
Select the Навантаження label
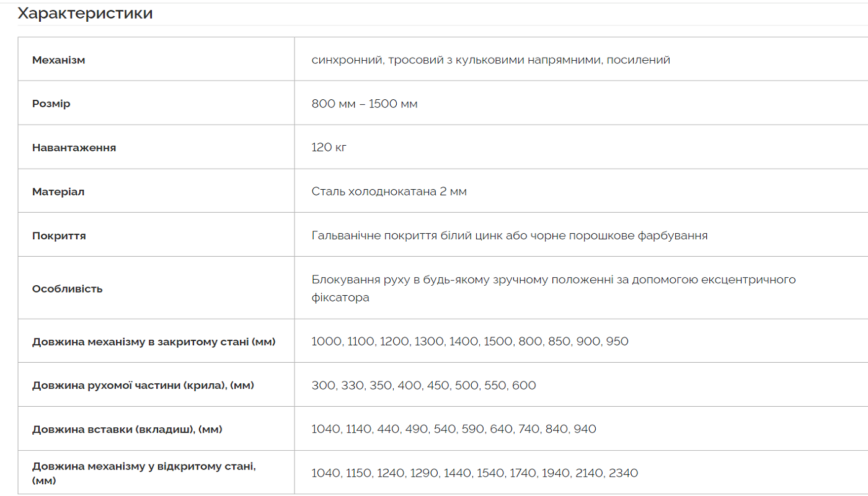[74, 148]
